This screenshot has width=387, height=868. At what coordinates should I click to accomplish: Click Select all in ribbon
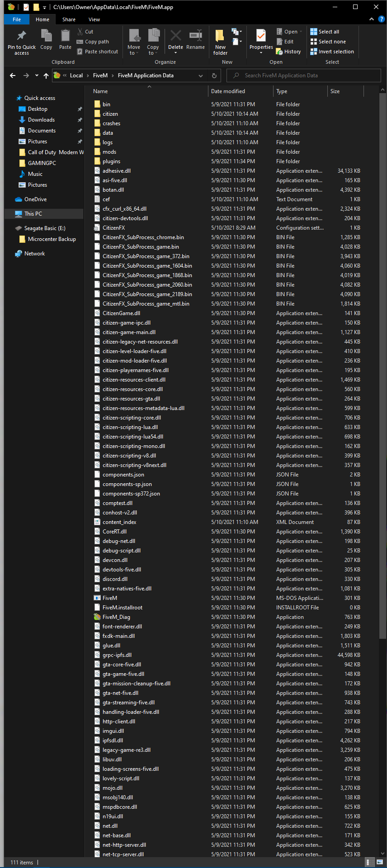pyautogui.click(x=325, y=32)
